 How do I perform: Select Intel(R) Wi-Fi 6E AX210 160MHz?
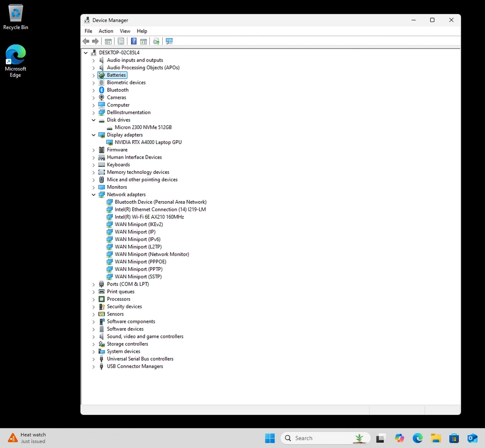pyautogui.click(x=149, y=217)
